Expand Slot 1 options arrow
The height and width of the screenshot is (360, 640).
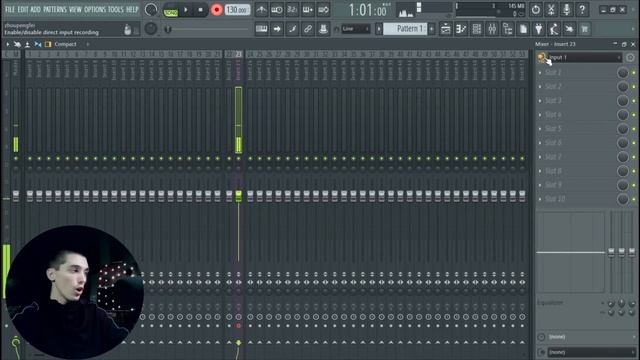(x=540, y=73)
